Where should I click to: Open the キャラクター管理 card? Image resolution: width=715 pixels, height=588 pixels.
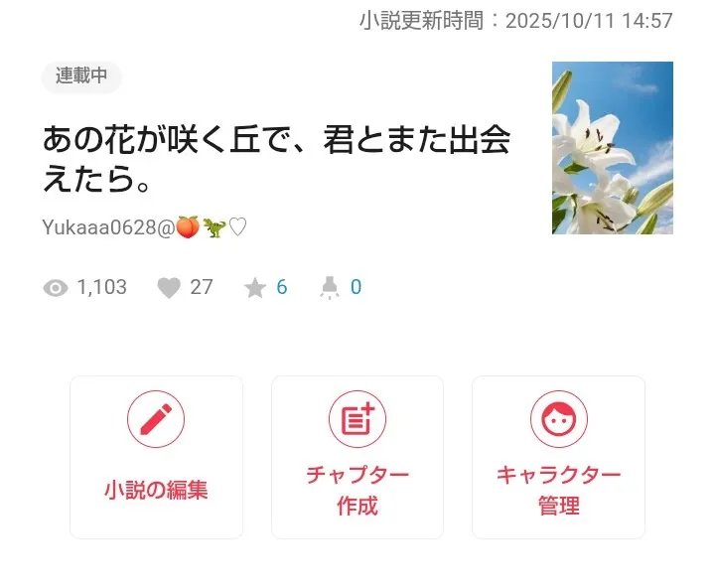click(x=558, y=457)
